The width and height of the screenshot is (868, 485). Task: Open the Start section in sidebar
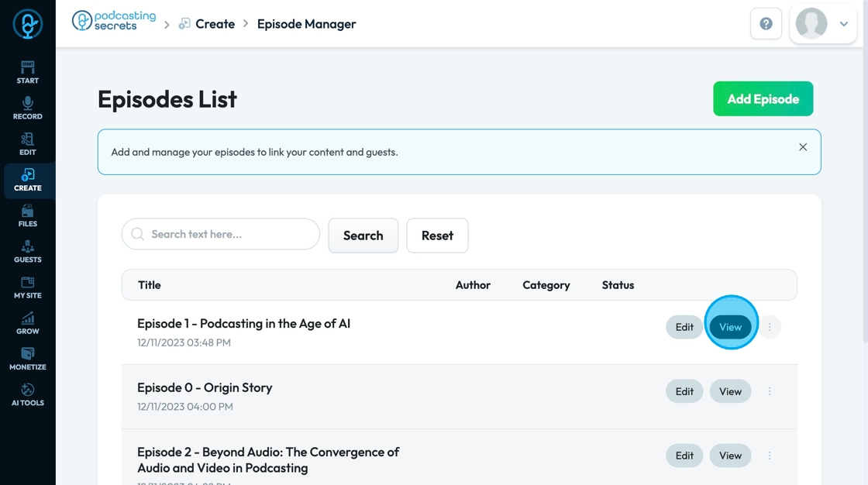28,72
